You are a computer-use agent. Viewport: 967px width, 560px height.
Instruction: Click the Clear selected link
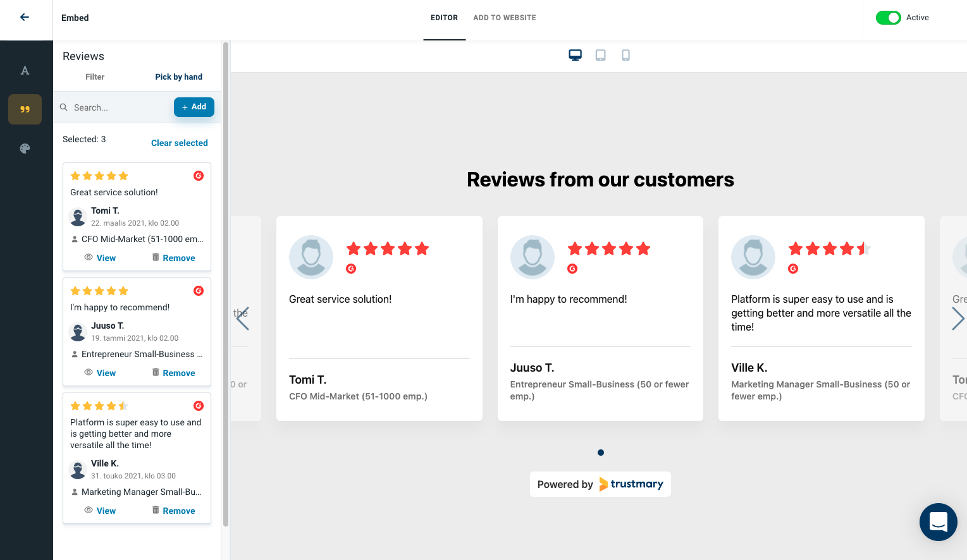coord(179,143)
